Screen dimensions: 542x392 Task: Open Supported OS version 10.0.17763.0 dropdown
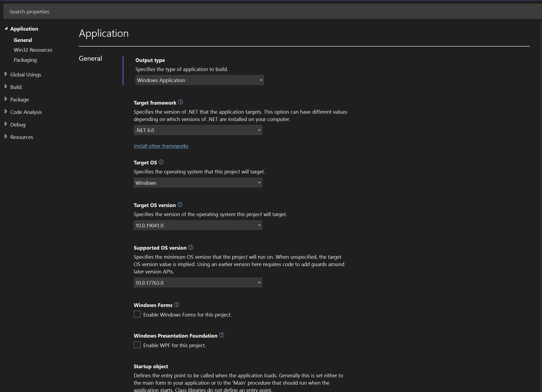click(198, 283)
